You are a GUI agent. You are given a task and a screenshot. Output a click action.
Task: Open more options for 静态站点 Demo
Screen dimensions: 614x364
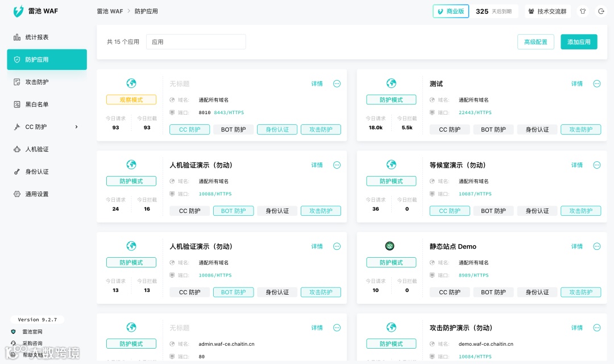point(597,246)
